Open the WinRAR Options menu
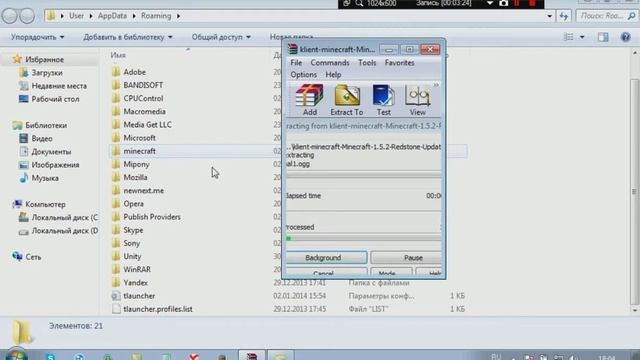The image size is (640, 360). pyautogui.click(x=303, y=75)
